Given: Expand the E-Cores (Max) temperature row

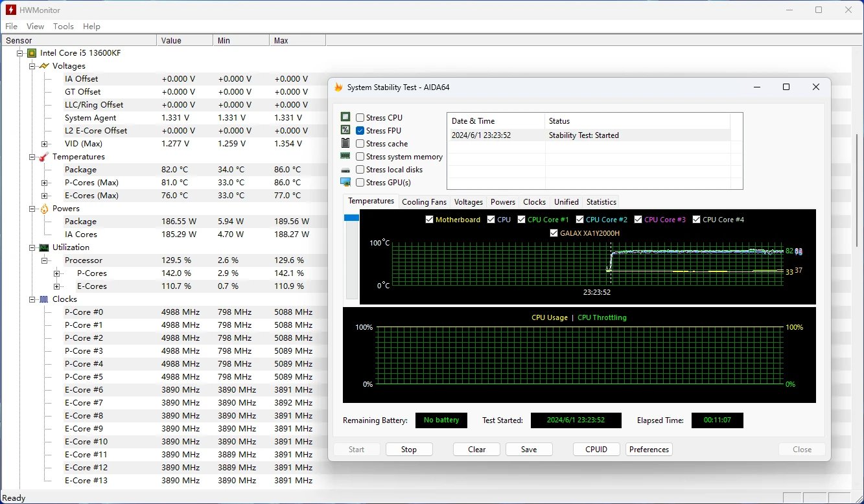Looking at the screenshot, I should pyautogui.click(x=45, y=196).
